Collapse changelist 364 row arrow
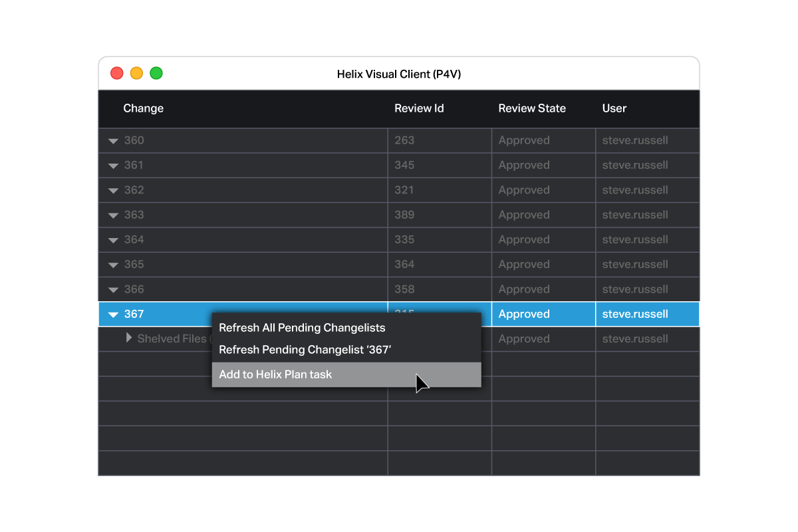The image size is (798, 532). pos(113,240)
